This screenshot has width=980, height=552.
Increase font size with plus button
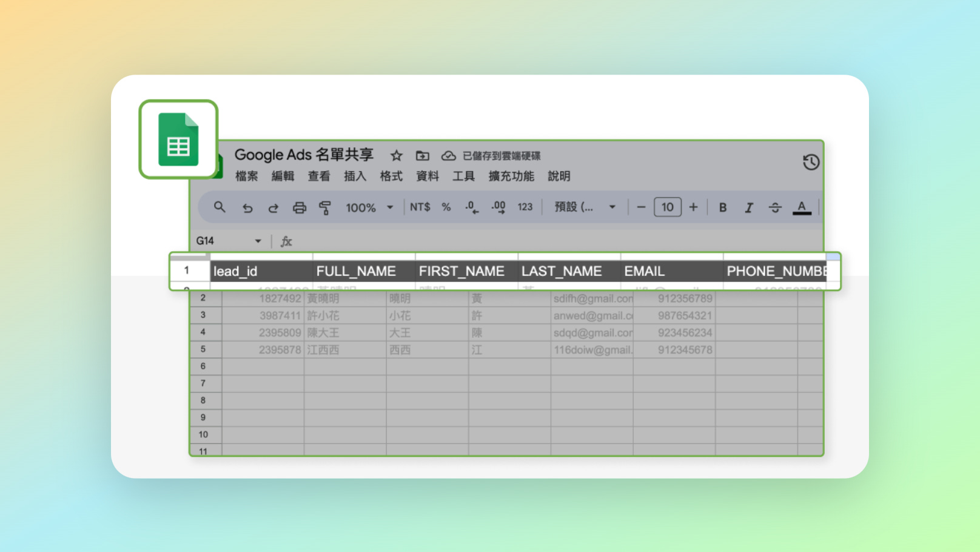tap(694, 207)
